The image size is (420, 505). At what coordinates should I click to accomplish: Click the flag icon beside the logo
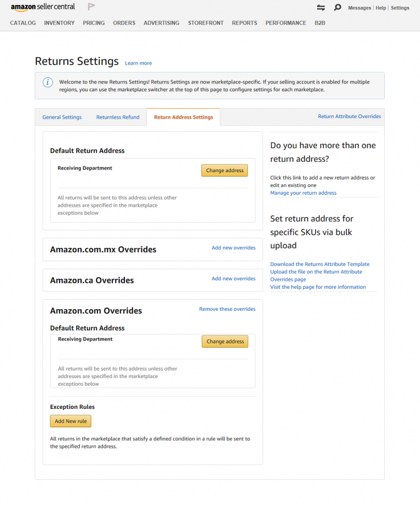coord(91,6)
